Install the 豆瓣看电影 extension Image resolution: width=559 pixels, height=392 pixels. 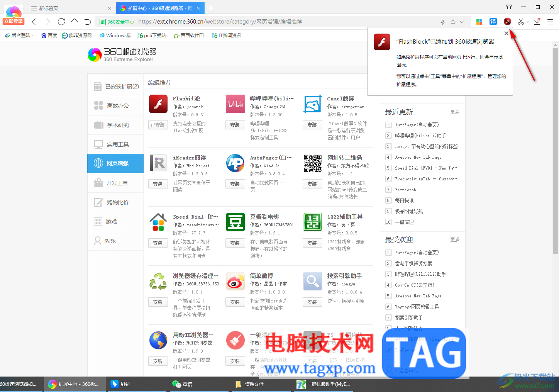tap(235, 243)
